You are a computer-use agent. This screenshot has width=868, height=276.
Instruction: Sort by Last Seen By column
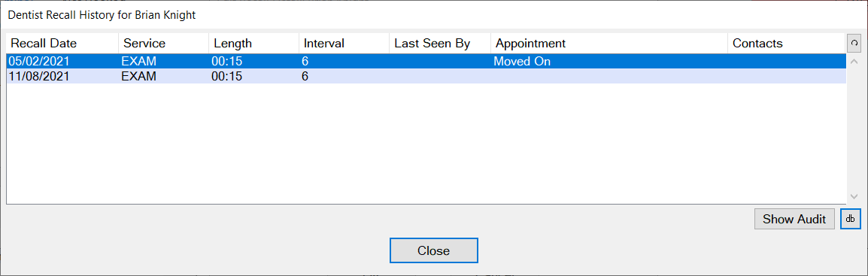click(440, 43)
